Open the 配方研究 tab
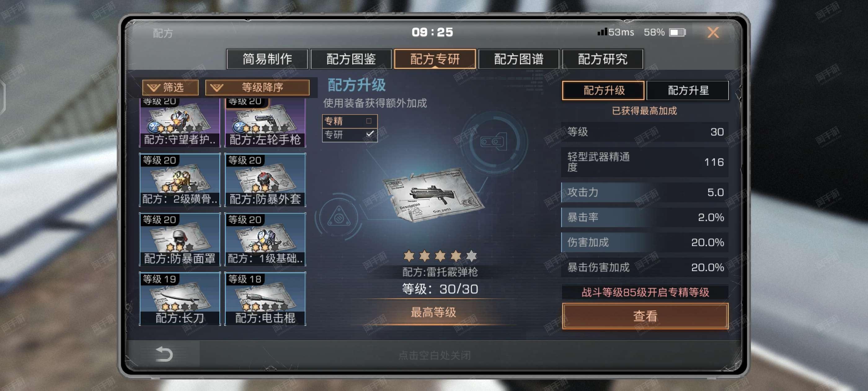868x391 pixels. pyautogui.click(x=602, y=59)
